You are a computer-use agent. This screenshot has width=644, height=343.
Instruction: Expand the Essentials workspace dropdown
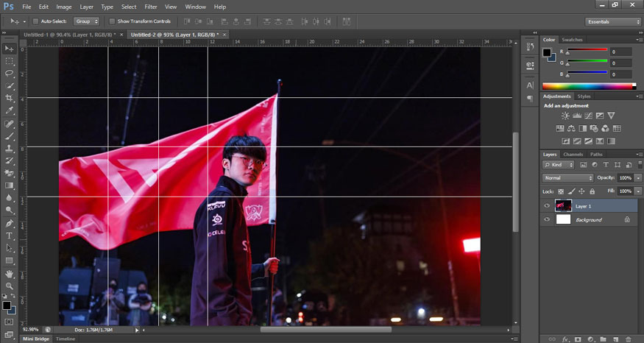click(613, 21)
